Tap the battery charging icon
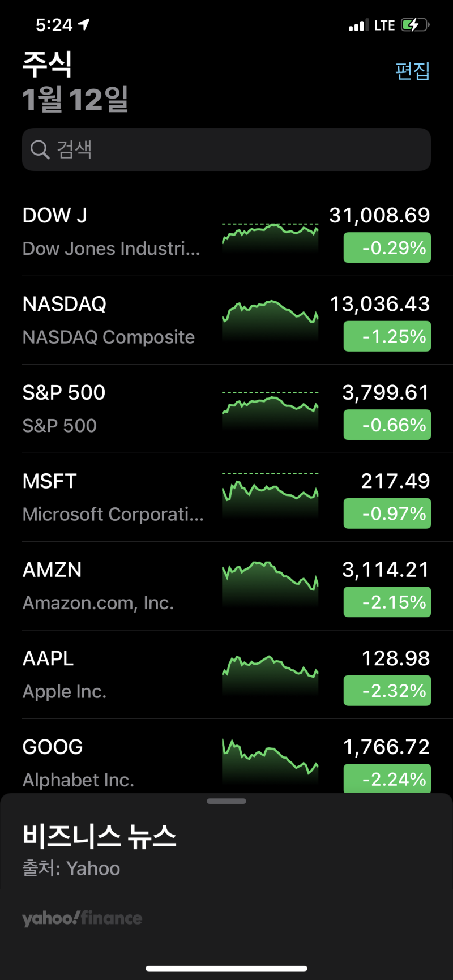Image resolution: width=453 pixels, height=980 pixels. coord(415,25)
